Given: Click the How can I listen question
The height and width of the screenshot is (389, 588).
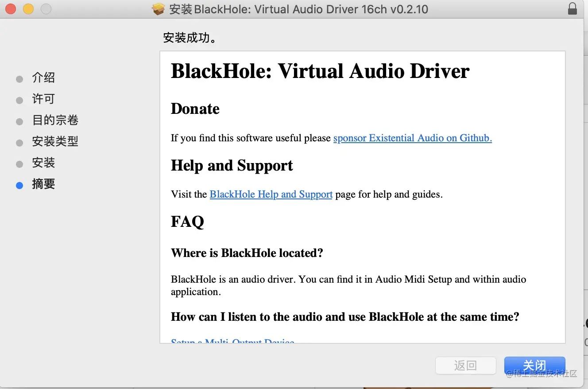Looking at the screenshot, I should pos(345,317).
